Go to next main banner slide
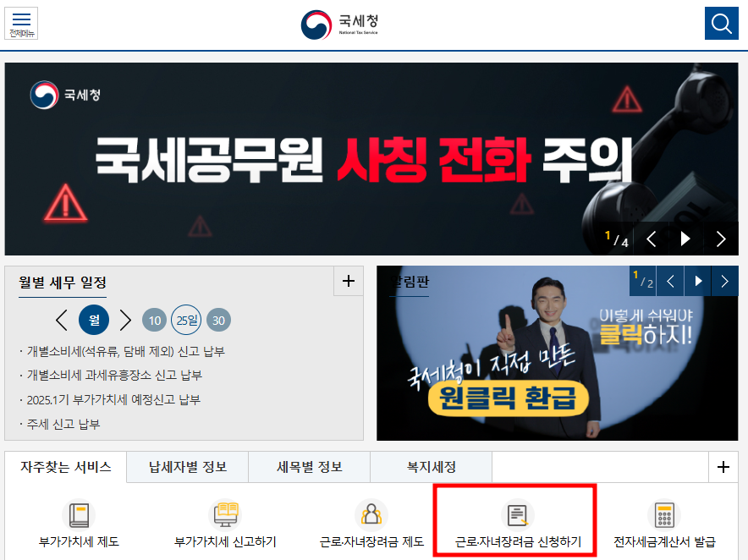748x560 pixels. point(721,239)
